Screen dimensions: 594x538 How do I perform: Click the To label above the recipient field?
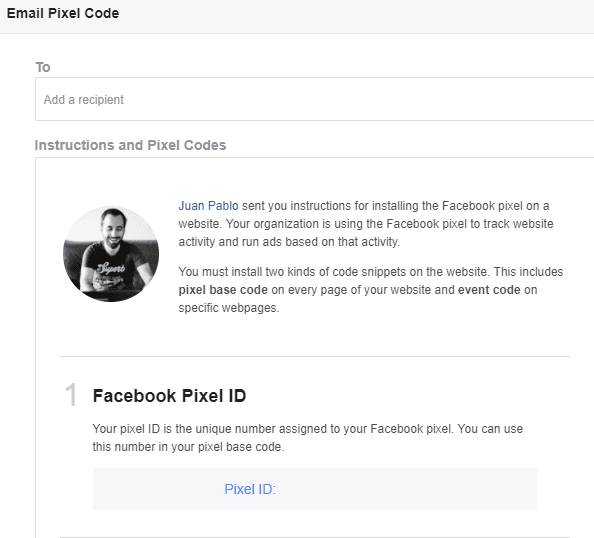pos(43,67)
